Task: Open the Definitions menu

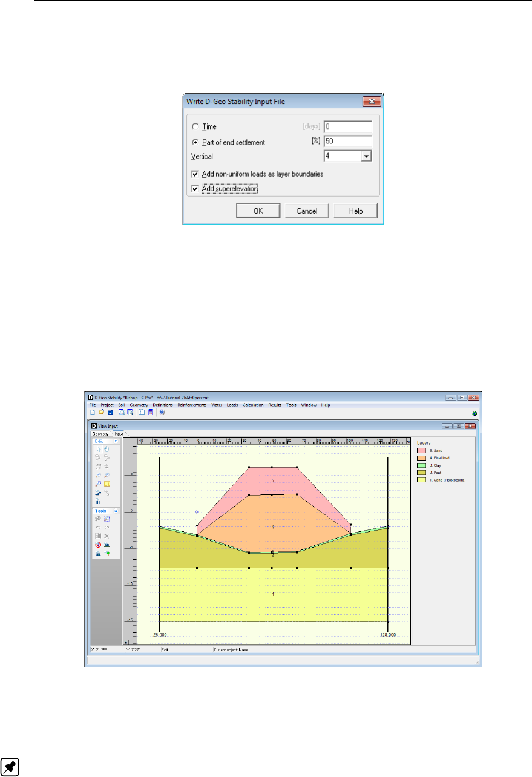Action: click(163, 404)
